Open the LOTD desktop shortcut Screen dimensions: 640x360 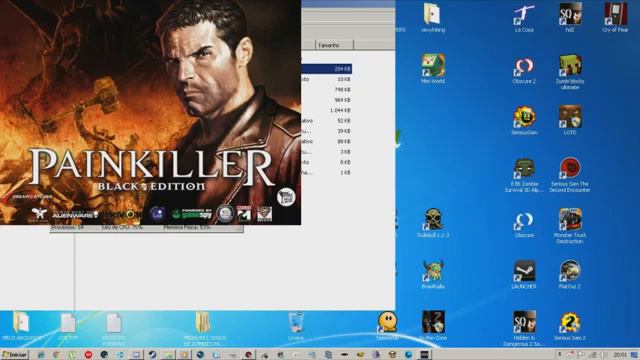(570, 120)
